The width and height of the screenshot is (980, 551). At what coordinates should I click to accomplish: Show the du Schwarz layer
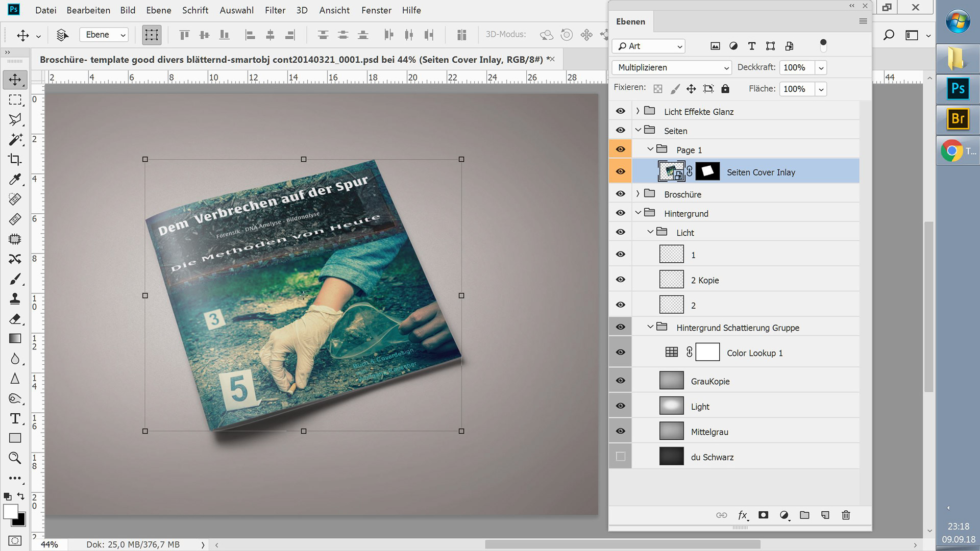pyautogui.click(x=620, y=457)
